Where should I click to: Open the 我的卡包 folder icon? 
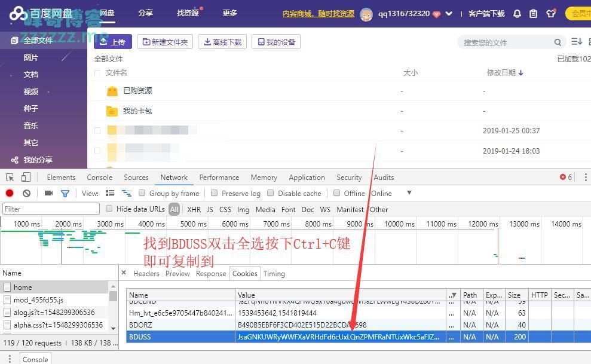pos(112,111)
